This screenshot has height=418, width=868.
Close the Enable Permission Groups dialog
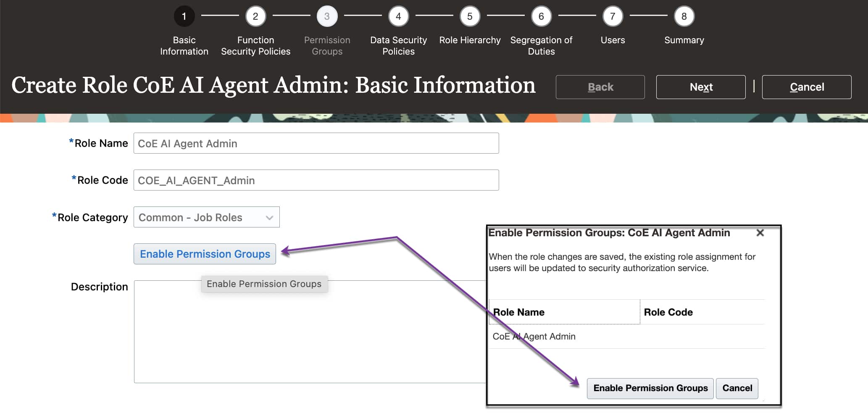760,233
